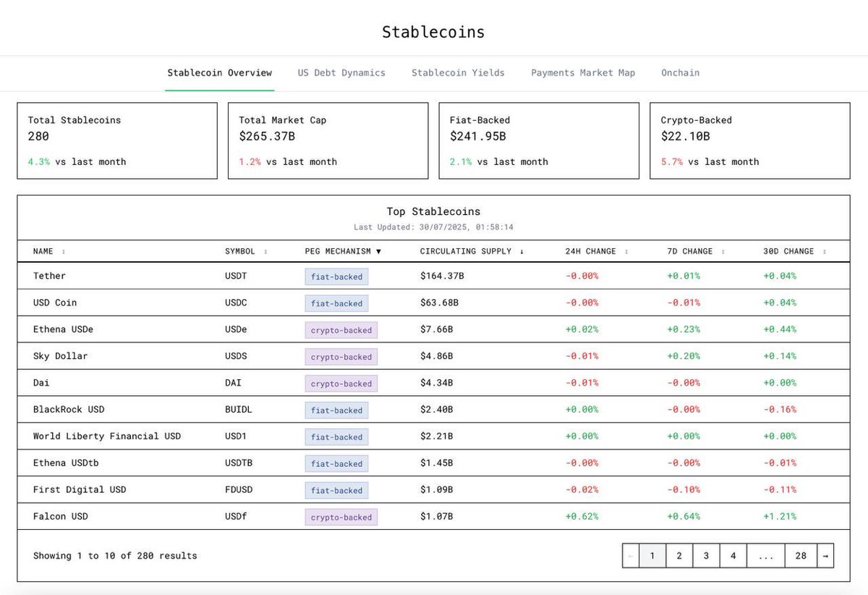This screenshot has width=868, height=595.
Task: Click Ethena USDe's crypto-backed tag
Action: pos(341,330)
